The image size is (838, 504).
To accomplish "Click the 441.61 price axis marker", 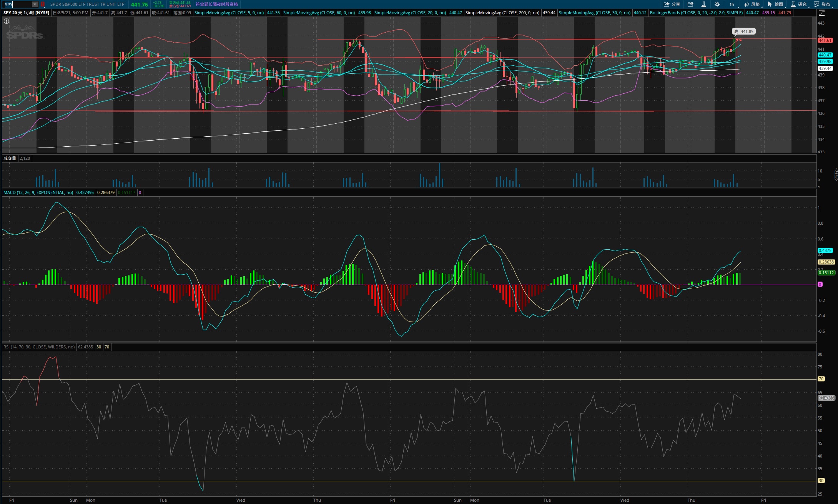I will coord(825,40).
